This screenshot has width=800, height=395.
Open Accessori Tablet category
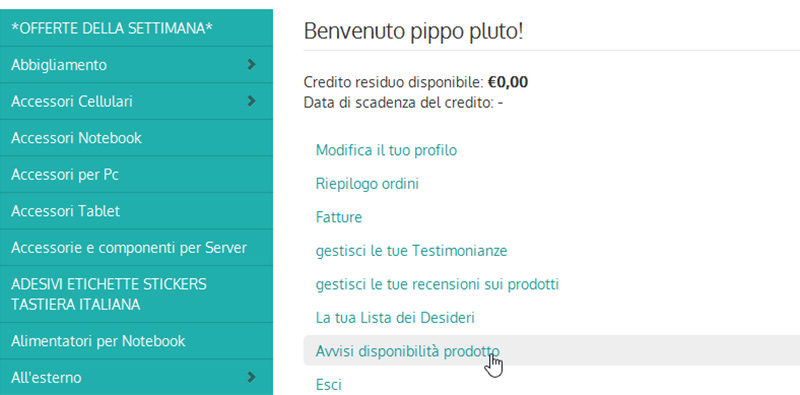[136, 211]
